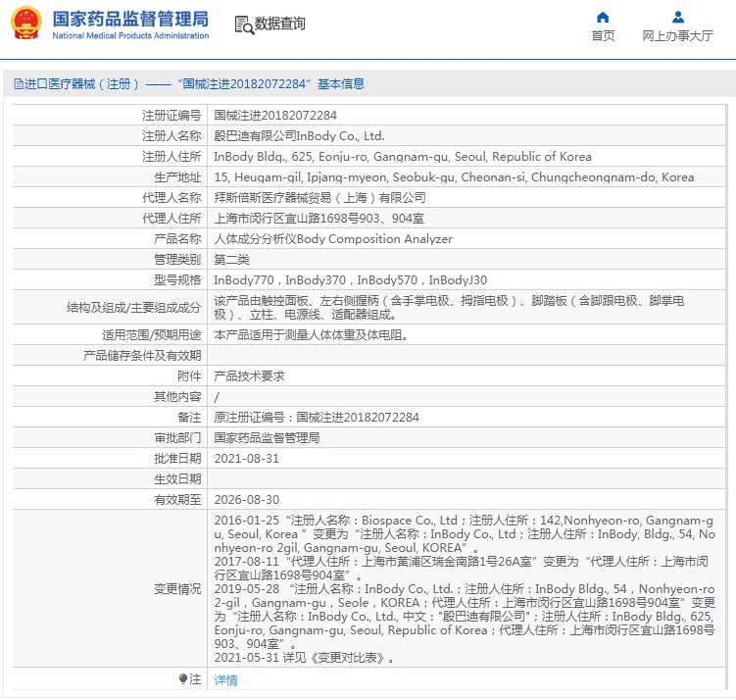Viewport: 736px width, 700px height.
Task: Click intended use 本产品适用于测量人体体重及体电阻
Action: (x=311, y=335)
